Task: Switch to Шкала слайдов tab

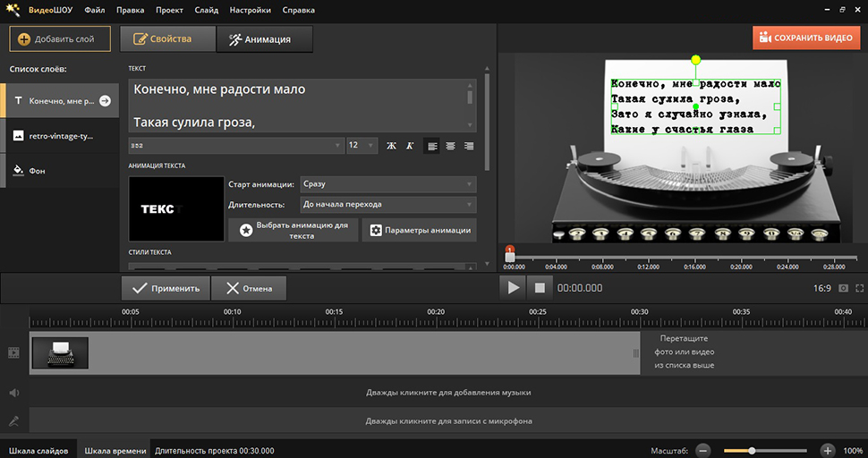Action: [38, 451]
